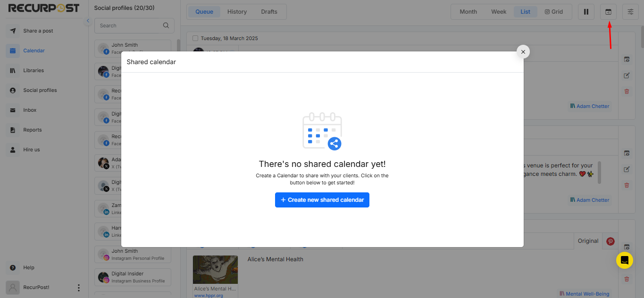Image resolution: width=644 pixels, height=298 pixels.
Task: Open the filters sliders icon top right
Action: coord(630,11)
